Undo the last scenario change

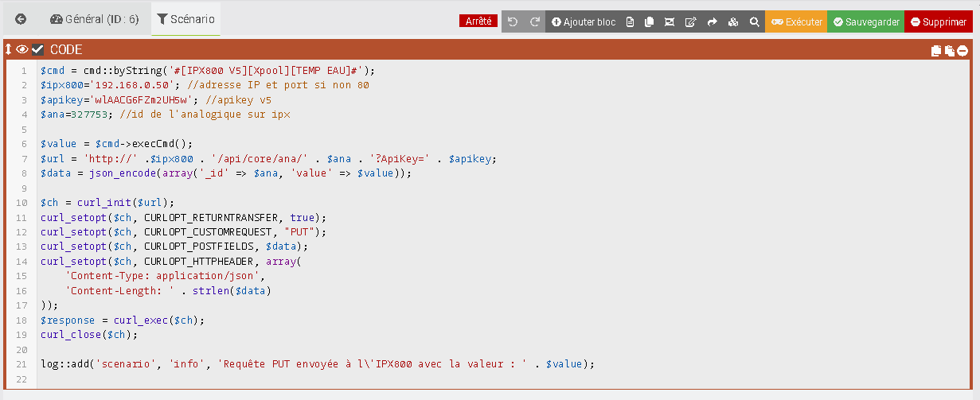click(513, 22)
